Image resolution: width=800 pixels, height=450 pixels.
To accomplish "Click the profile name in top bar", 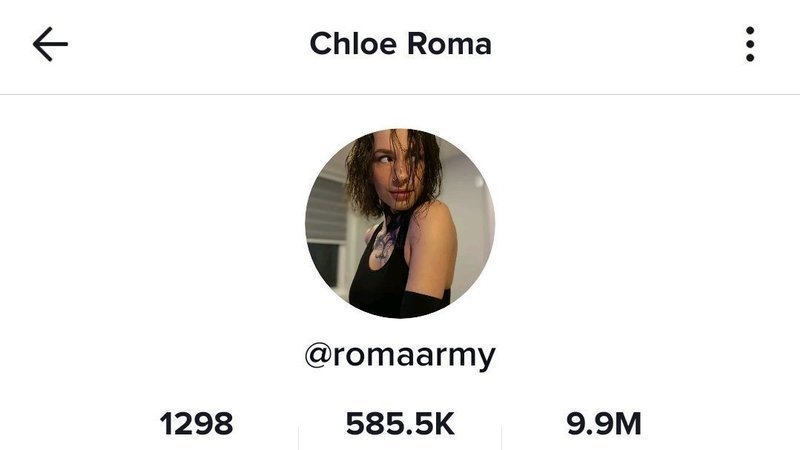I will click(401, 44).
